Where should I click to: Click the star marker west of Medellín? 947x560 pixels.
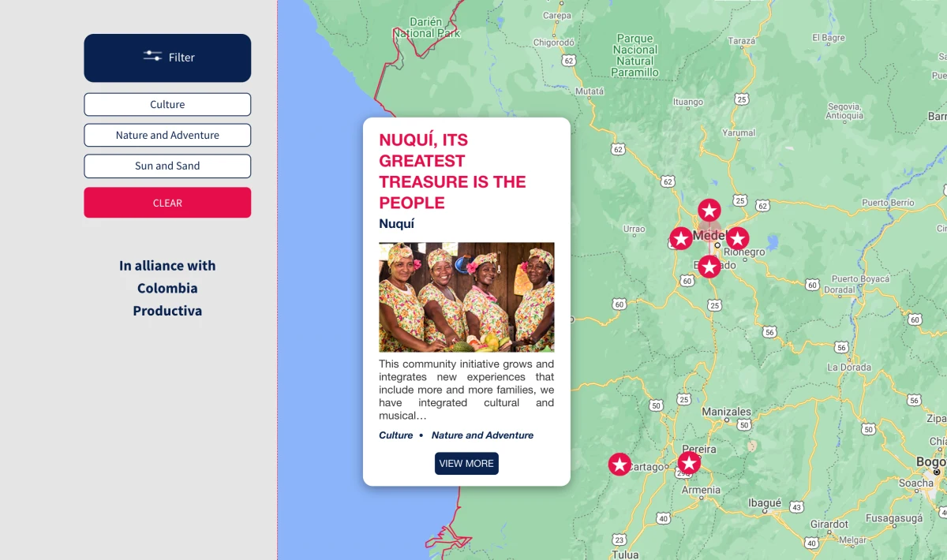coord(681,238)
